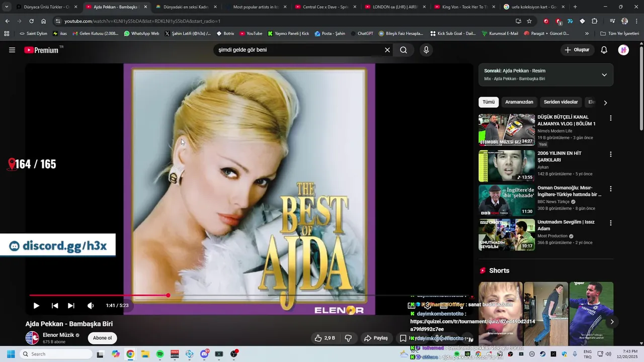This screenshot has height=362, width=644.
Task: Open the Chrome tab search dropdown
Action: 7,7
